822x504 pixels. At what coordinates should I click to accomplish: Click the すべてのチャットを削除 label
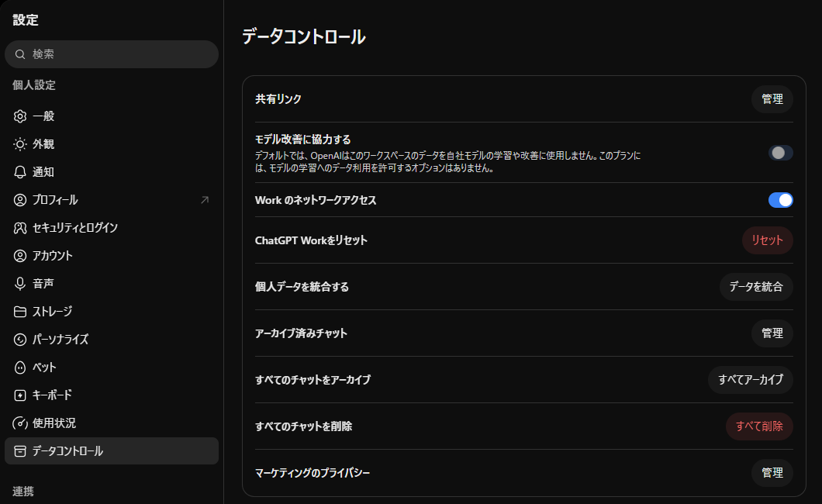(303, 426)
